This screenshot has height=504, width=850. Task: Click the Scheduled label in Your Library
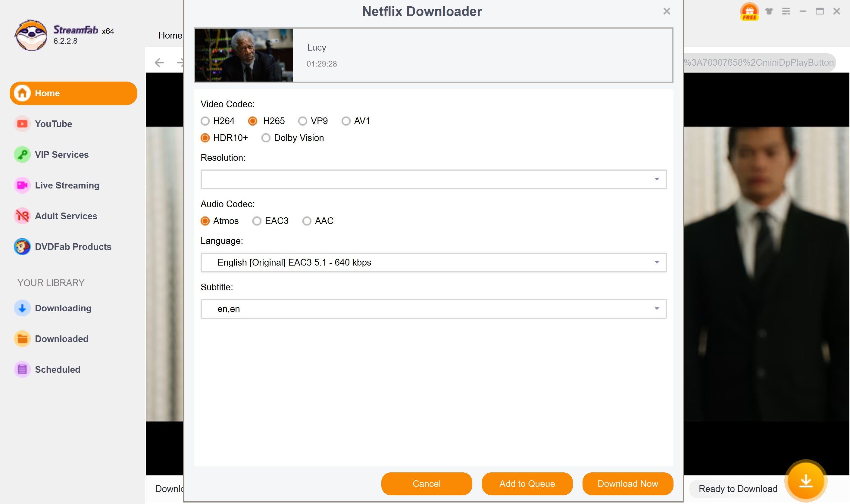(x=58, y=369)
